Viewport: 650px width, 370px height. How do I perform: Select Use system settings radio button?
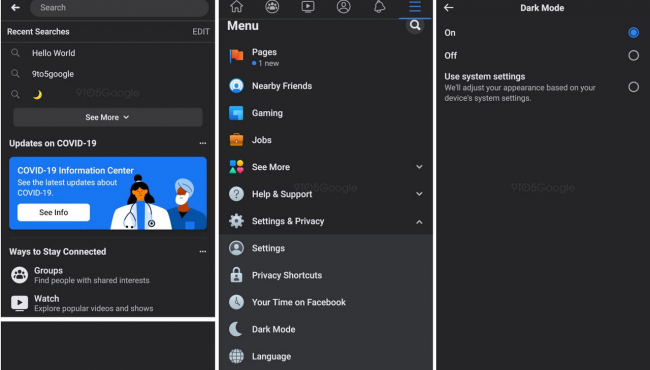pyautogui.click(x=633, y=87)
